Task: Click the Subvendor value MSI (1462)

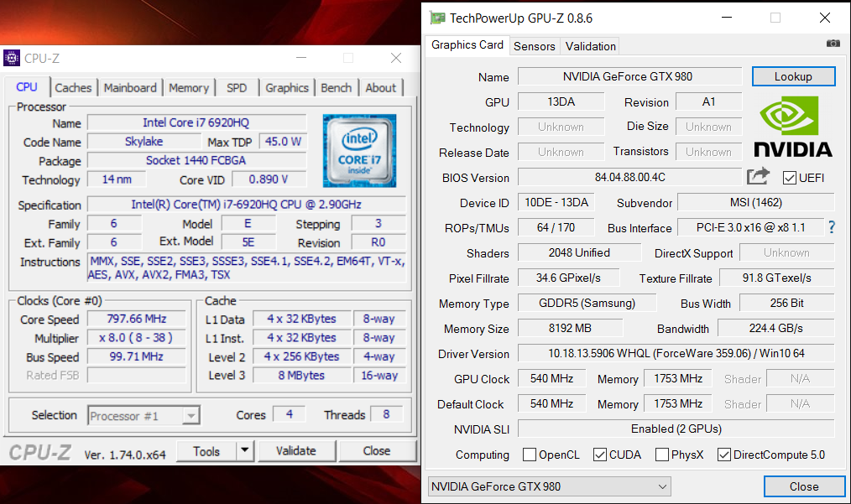Action: (x=756, y=202)
